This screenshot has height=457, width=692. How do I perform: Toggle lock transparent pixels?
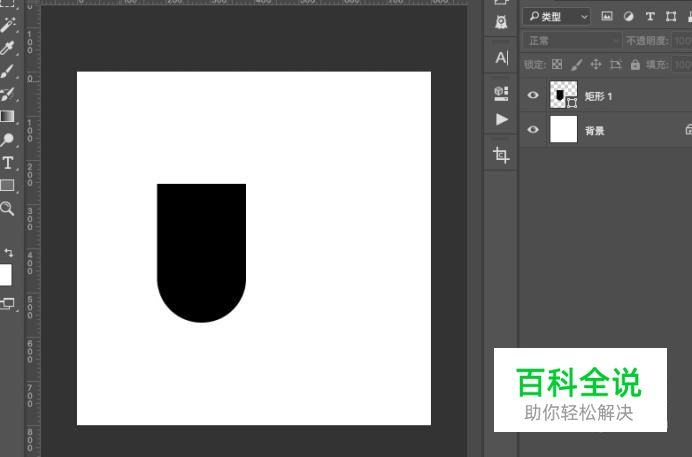pyautogui.click(x=557, y=65)
